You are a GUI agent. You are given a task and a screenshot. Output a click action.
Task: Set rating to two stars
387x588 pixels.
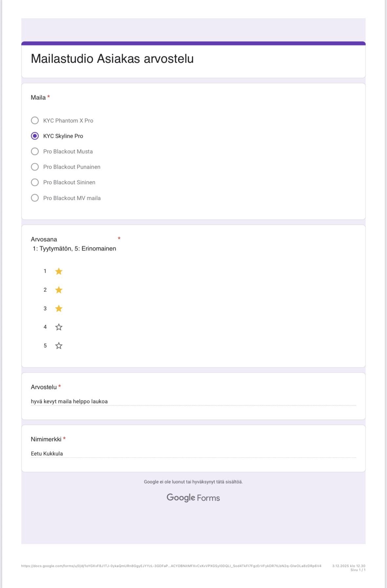click(59, 290)
